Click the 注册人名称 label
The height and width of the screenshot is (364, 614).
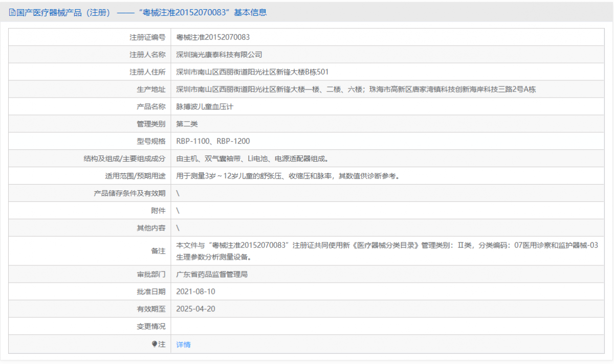(x=148, y=55)
